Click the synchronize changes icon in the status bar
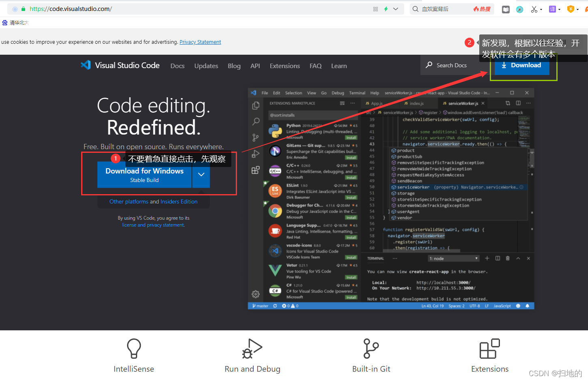 (275, 306)
